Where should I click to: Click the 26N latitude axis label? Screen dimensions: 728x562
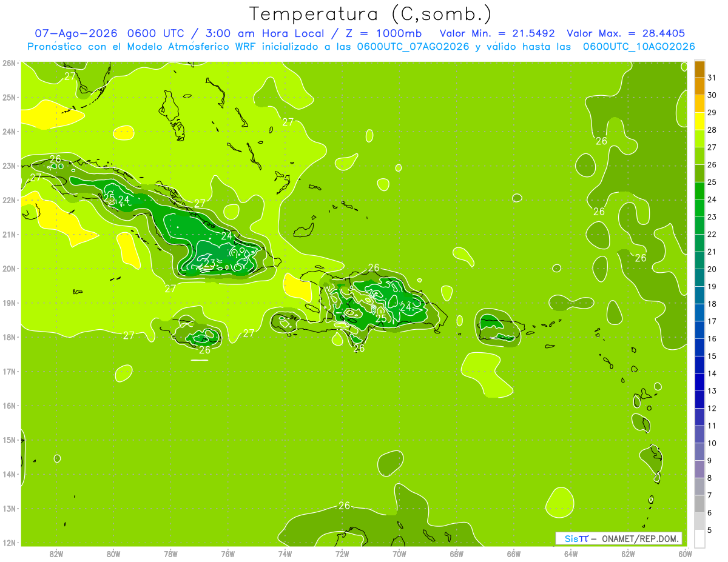[10, 63]
